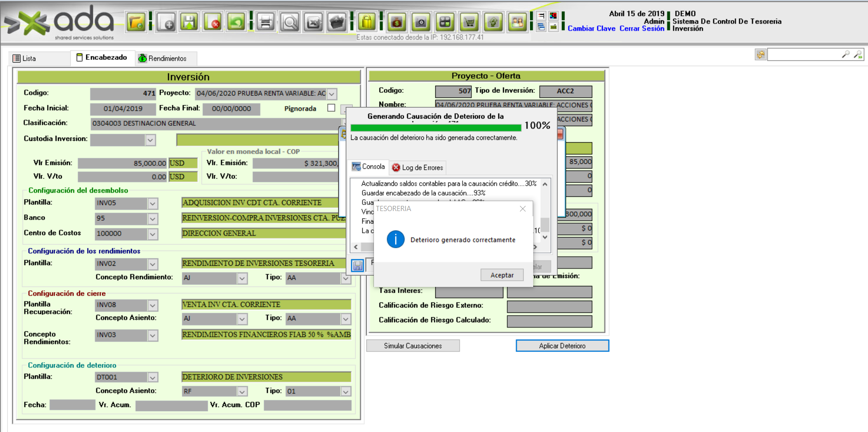
Task: Expand the Proyecto dropdown
Action: click(332, 94)
